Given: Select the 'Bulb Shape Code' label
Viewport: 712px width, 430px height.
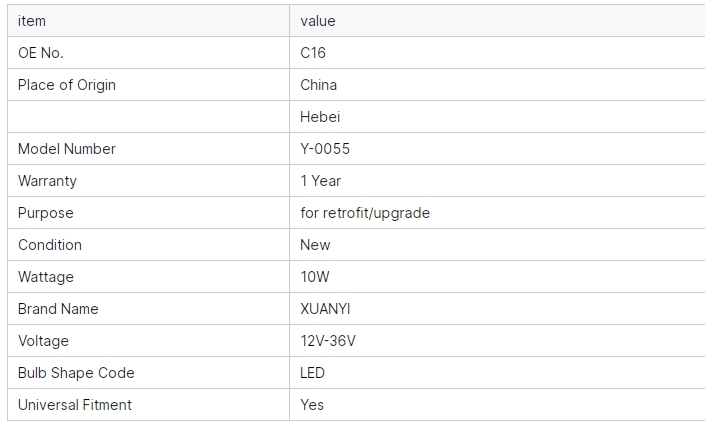Looking at the screenshot, I should [x=76, y=373].
